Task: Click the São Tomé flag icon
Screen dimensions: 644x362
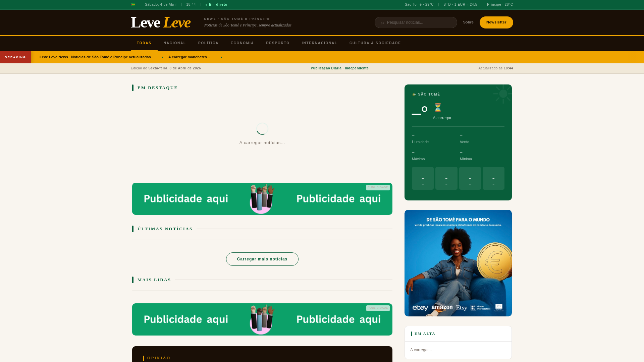Action: pos(133,5)
